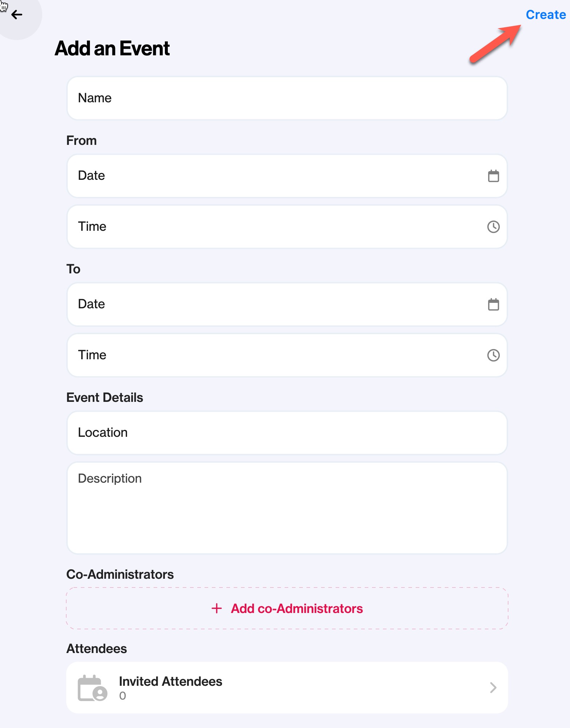
Task: Click the Invited Attendees calendar-person icon
Action: click(92, 688)
